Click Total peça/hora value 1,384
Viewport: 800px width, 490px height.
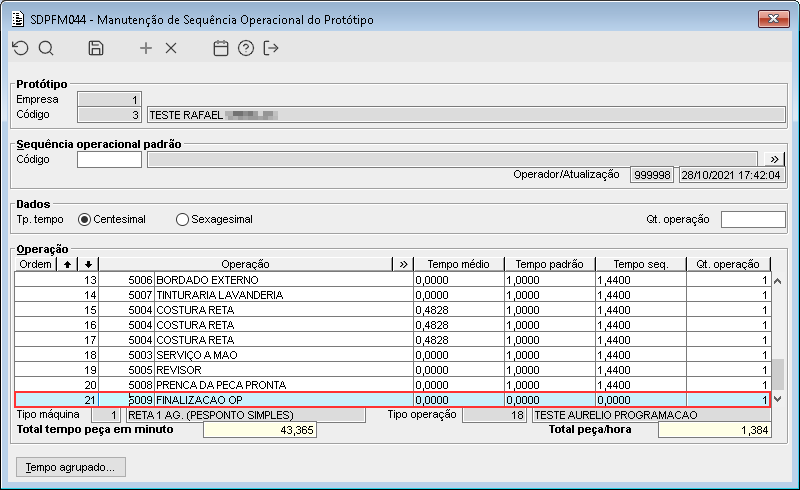(714, 430)
